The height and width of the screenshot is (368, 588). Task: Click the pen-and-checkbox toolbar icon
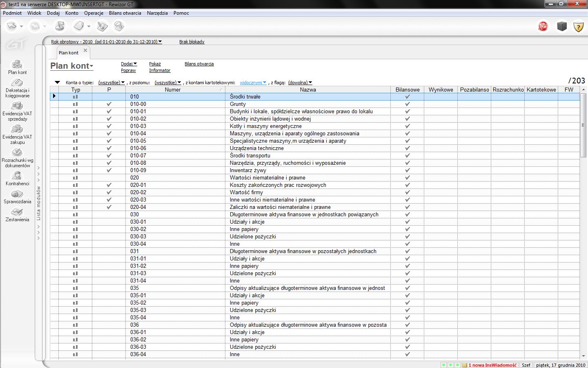[x=102, y=26]
